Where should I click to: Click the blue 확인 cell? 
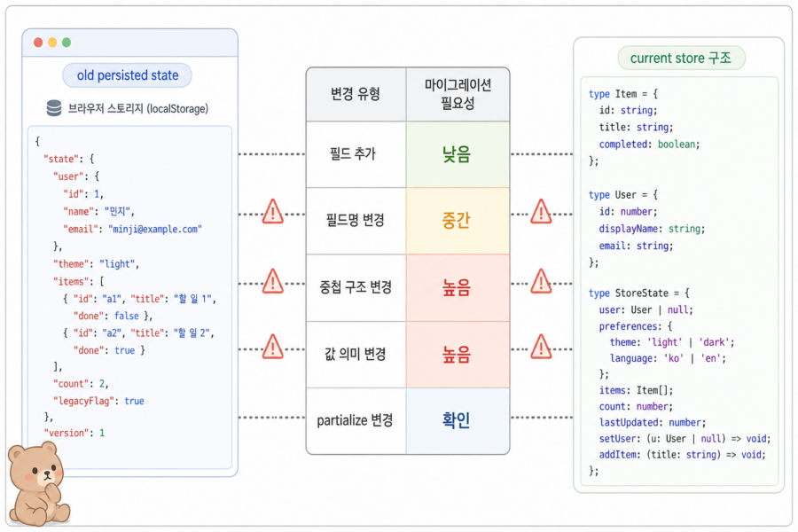tap(458, 420)
